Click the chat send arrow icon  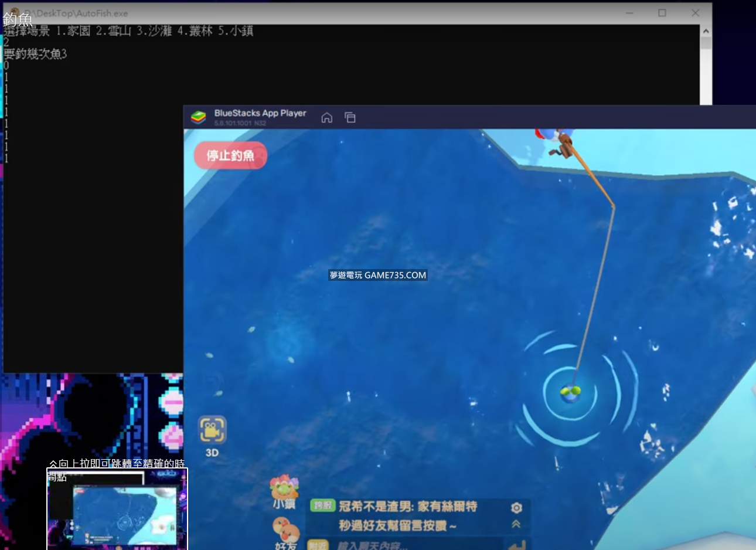pos(516,545)
